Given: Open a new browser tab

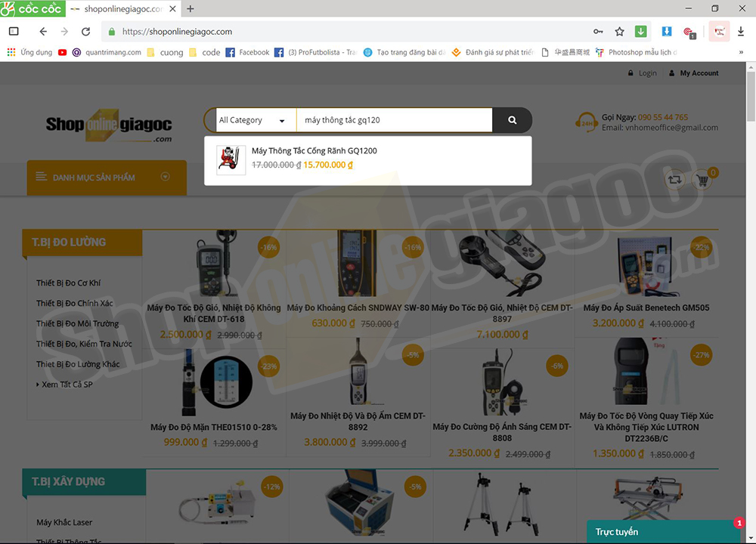Looking at the screenshot, I should tap(191, 9).
